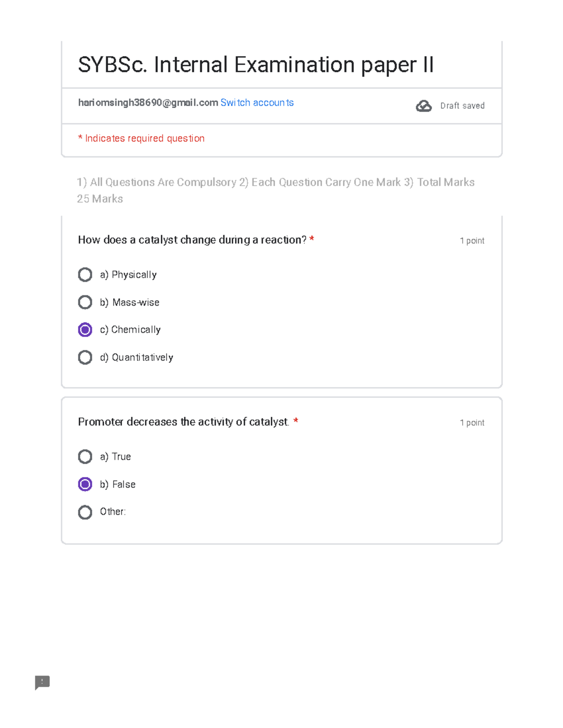The image size is (563, 728).
Task: Select the 'a) Physically' radio option
Action: [x=85, y=275]
